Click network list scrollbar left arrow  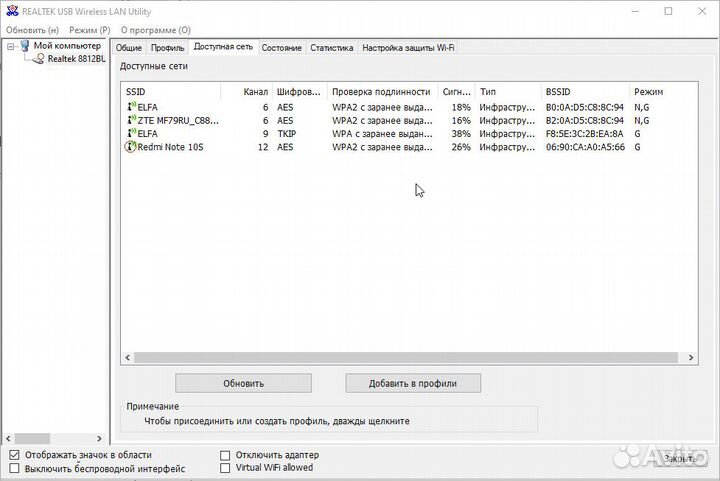tap(128, 357)
